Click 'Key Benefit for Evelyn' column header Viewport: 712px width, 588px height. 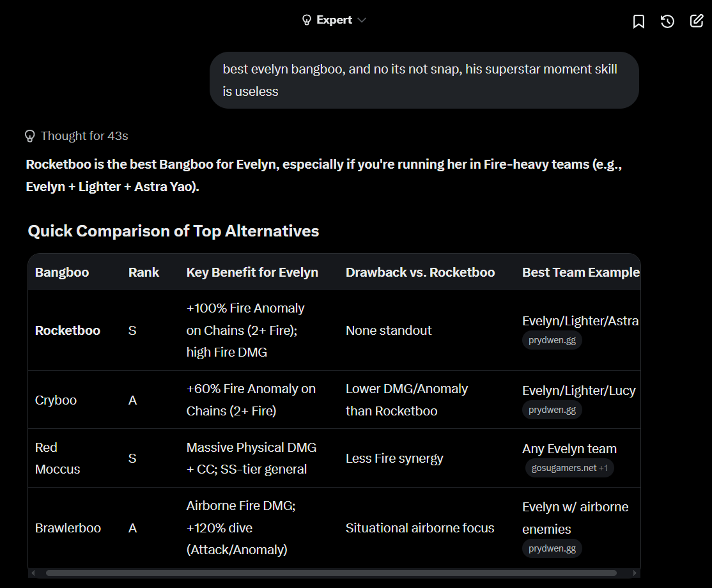coord(252,272)
